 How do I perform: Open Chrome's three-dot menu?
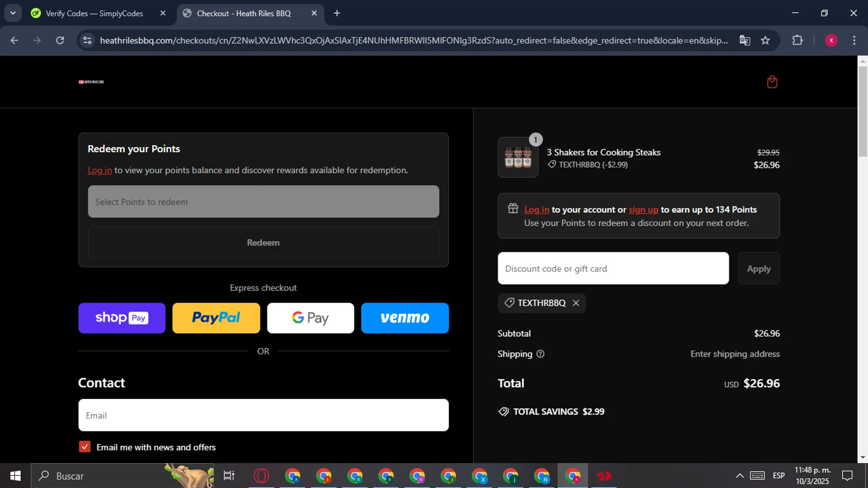[854, 41]
